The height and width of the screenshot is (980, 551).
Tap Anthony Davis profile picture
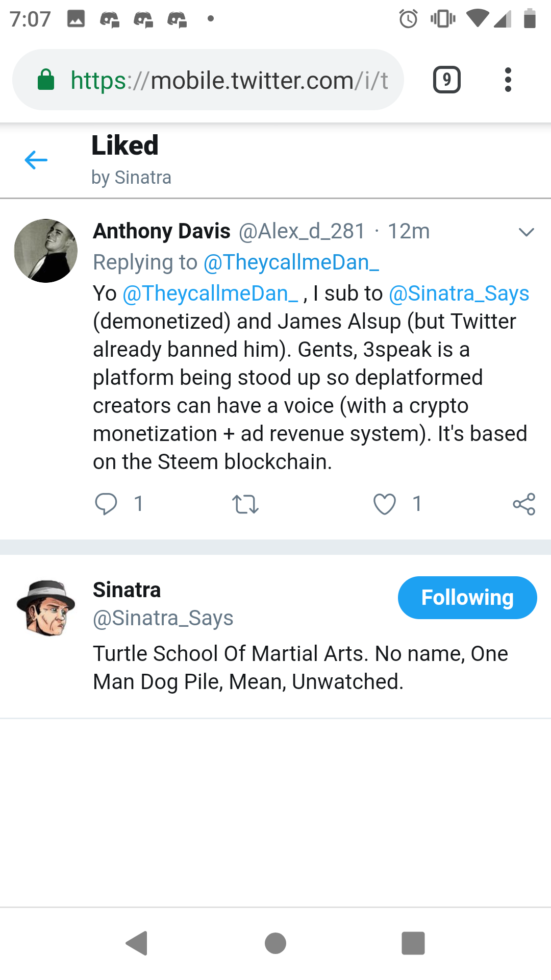tap(46, 251)
